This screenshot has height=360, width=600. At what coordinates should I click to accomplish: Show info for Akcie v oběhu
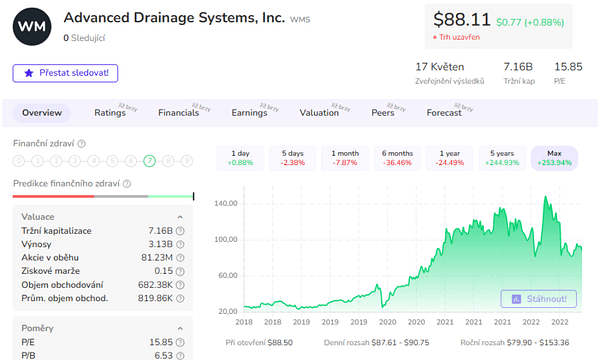coord(180,258)
